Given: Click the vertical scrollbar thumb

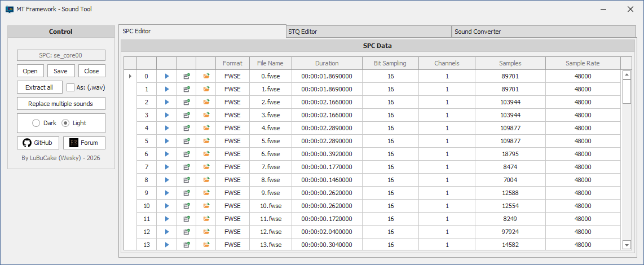Looking at the screenshot, I should tap(627, 91).
